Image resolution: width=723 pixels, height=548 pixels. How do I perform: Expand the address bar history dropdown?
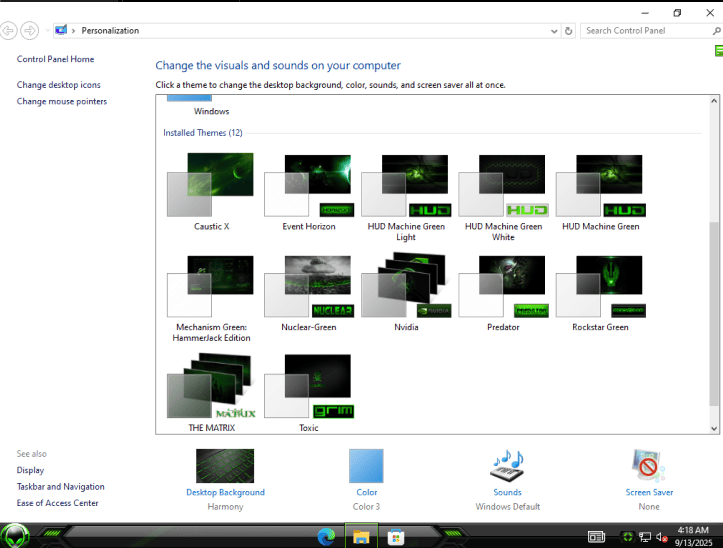pos(555,31)
